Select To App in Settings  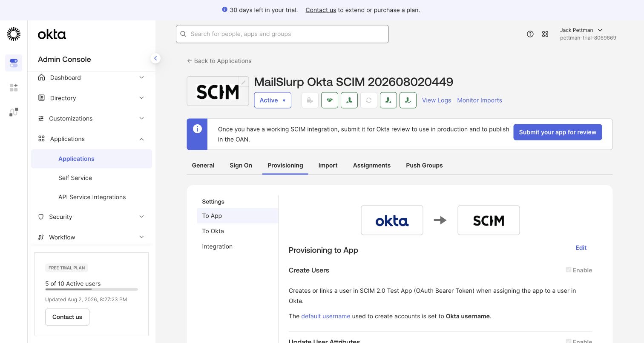238,216
